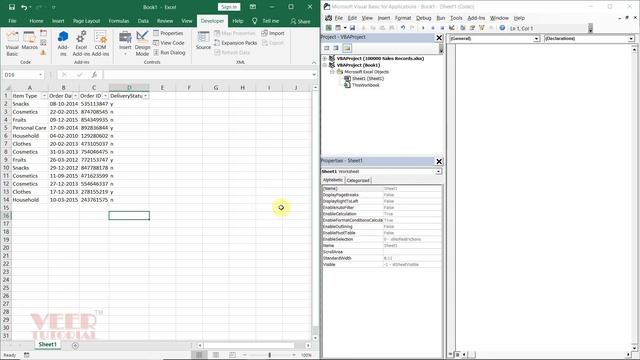The width and height of the screenshot is (640, 360).
Task: Open the Item Type filter dropdown
Action: [x=44, y=96]
